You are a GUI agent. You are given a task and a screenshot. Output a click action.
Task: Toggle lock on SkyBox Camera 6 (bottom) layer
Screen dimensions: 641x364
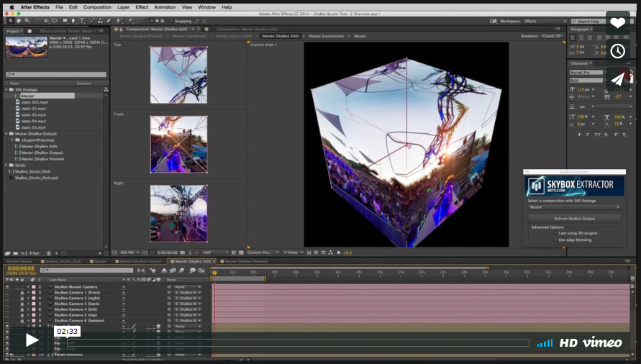point(22,321)
